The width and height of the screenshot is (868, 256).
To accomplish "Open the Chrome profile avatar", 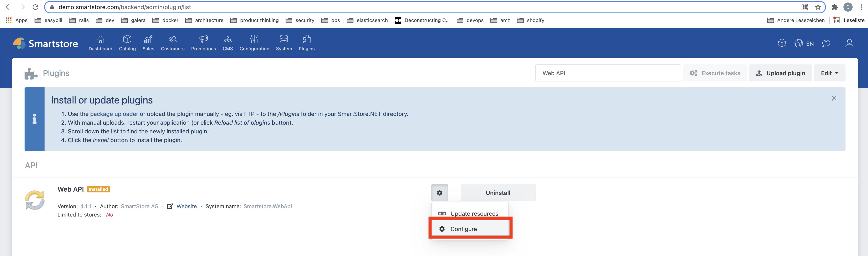I will pos(848,7).
